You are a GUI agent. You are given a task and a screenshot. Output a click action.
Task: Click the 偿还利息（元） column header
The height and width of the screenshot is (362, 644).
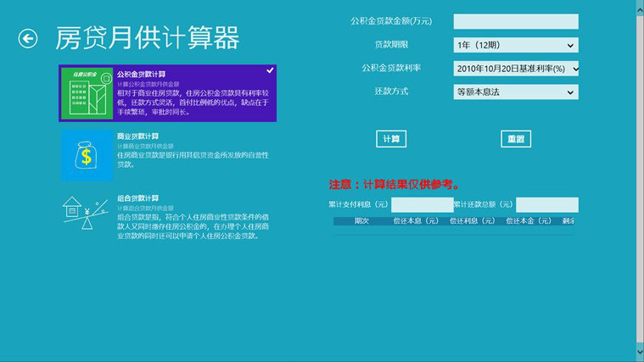pyautogui.click(x=472, y=220)
